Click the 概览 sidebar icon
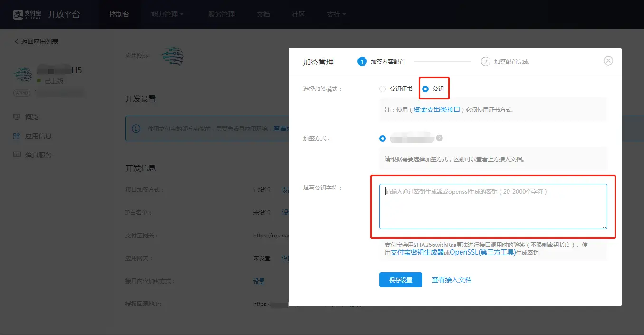This screenshot has width=644, height=335. [17, 117]
